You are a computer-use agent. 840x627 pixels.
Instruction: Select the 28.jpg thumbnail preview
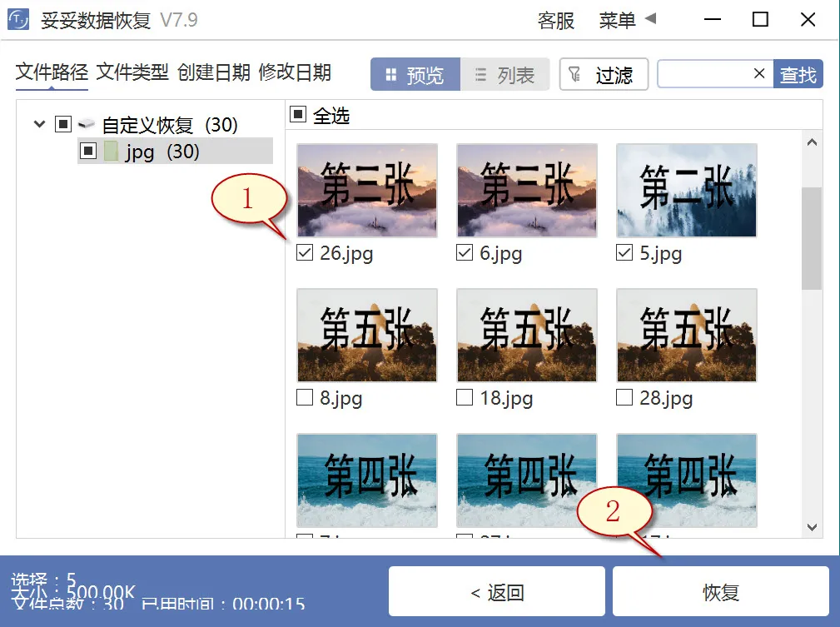click(686, 335)
